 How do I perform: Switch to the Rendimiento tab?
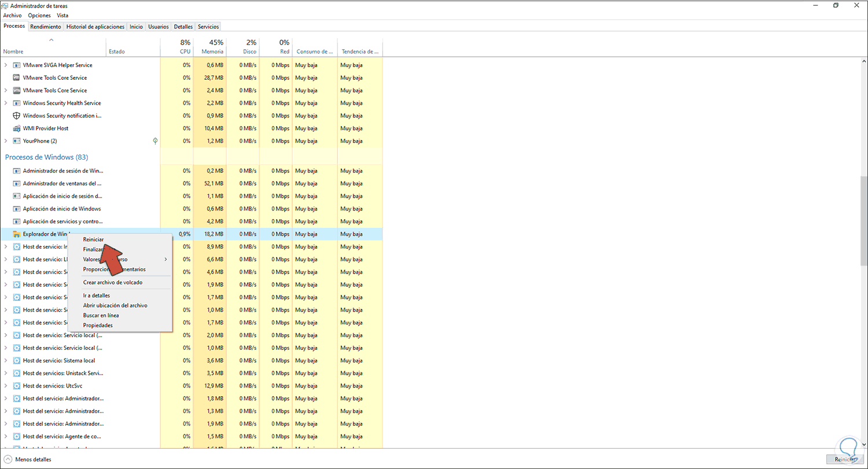46,27
